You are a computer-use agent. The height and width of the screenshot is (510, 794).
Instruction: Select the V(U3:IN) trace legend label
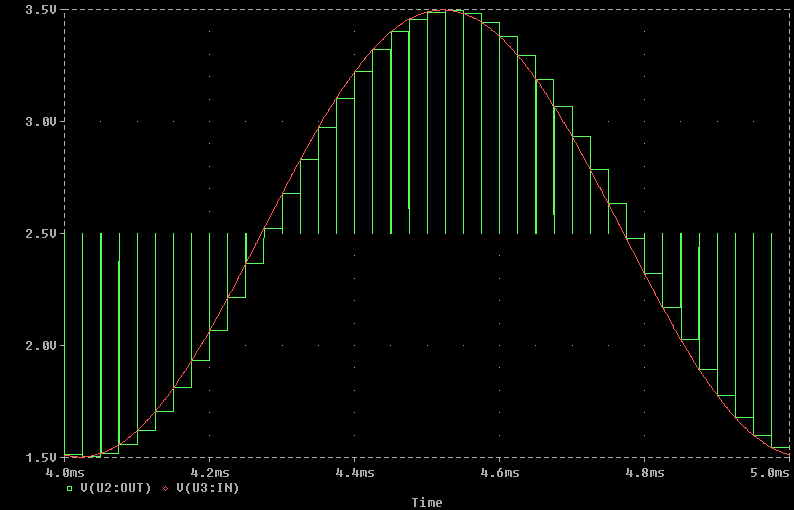pos(208,488)
